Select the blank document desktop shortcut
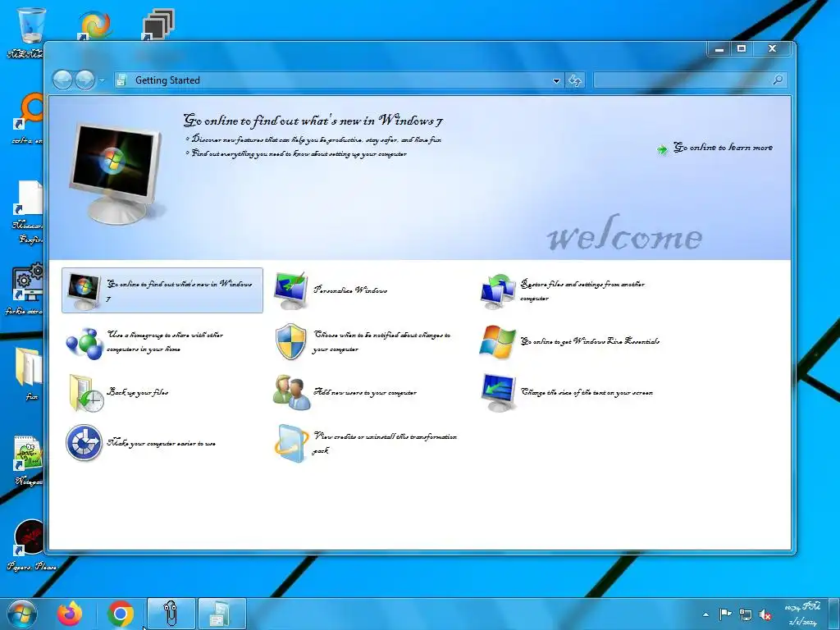This screenshot has width=840, height=630. coord(29,199)
